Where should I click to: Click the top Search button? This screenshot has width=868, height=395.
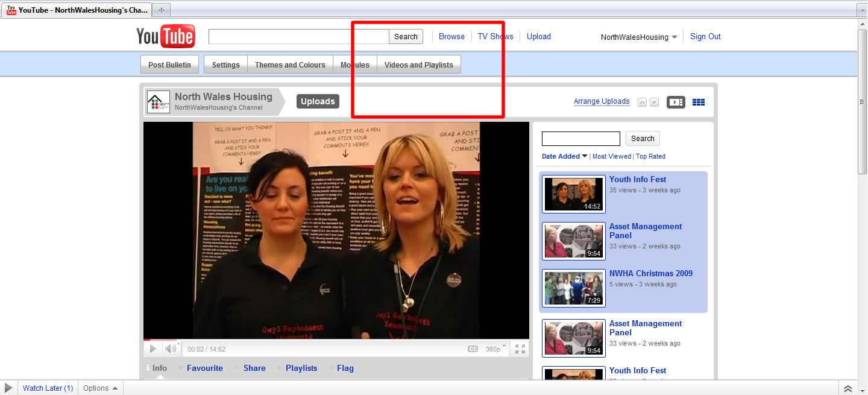click(x=406, y=36)
